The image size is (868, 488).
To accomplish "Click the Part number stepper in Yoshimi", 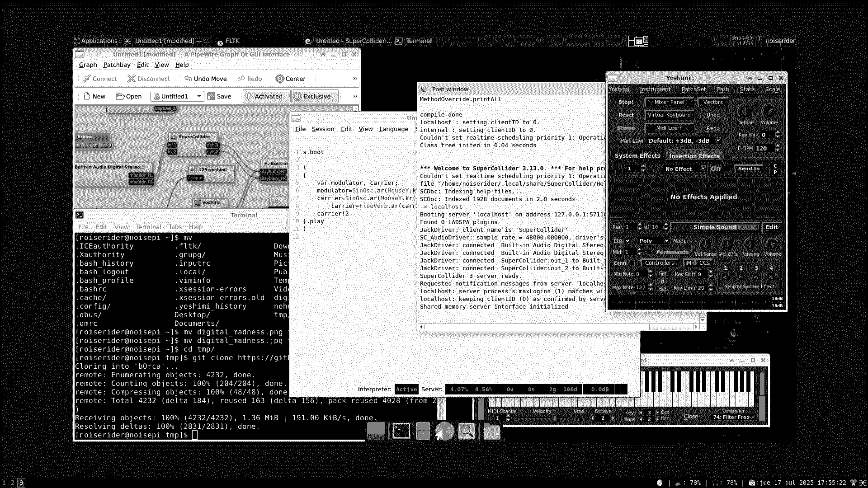I will pyautogui.click(x=639, y=227).
